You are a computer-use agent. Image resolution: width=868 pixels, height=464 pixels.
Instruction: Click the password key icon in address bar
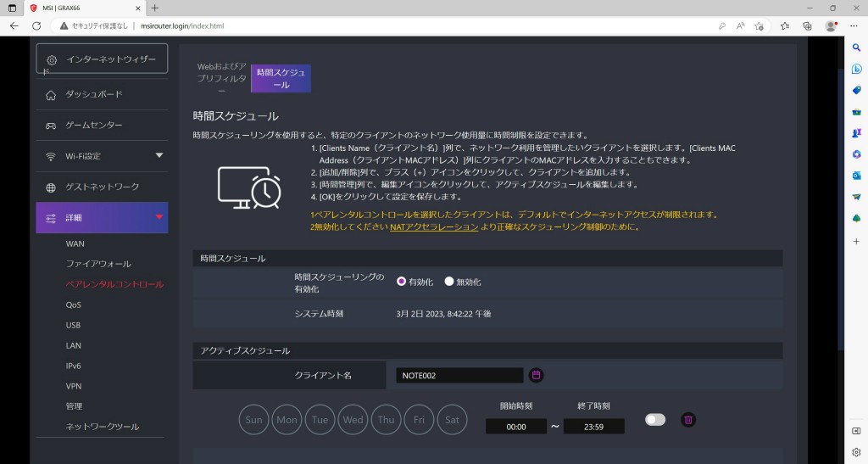point(722,25)
